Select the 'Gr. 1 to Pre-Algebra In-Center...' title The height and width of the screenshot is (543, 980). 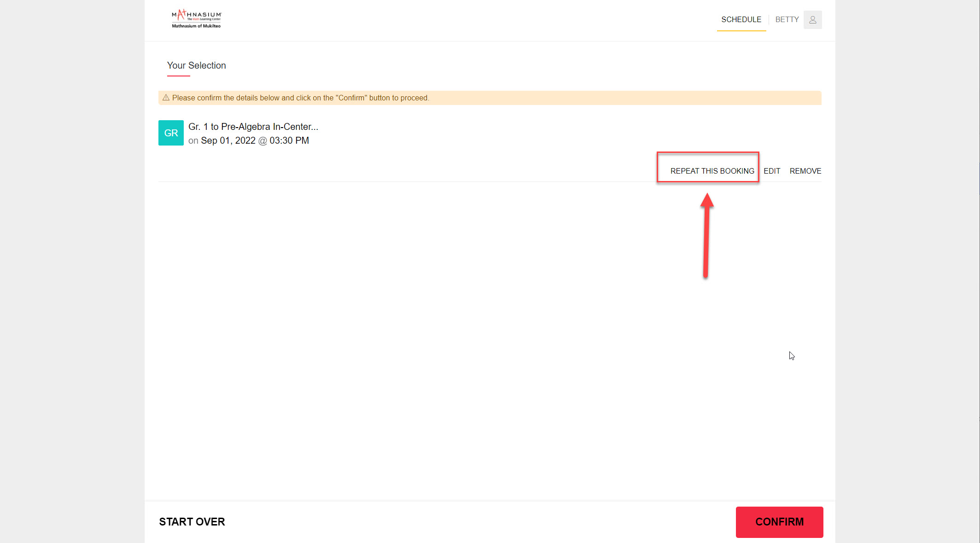click(x=253, y=127)
